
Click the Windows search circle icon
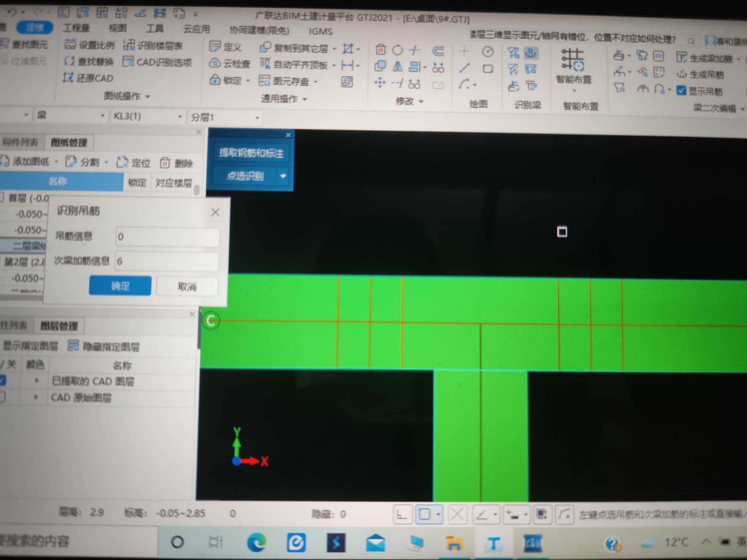177,542
